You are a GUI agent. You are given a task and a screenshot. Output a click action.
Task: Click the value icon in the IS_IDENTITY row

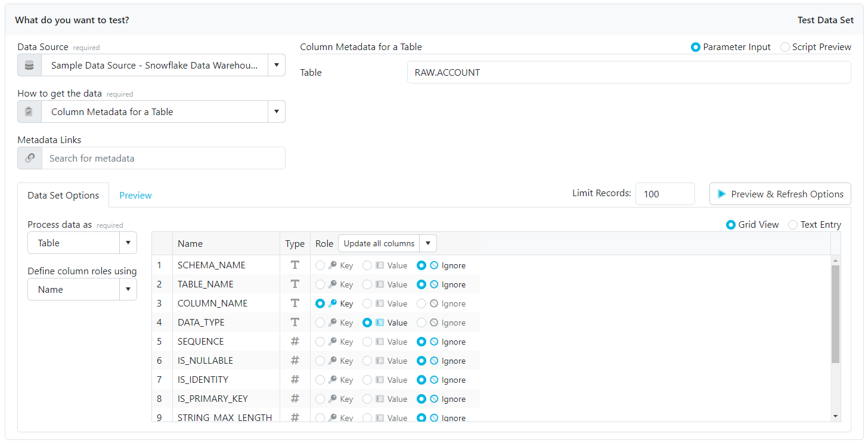coord(380,380)
